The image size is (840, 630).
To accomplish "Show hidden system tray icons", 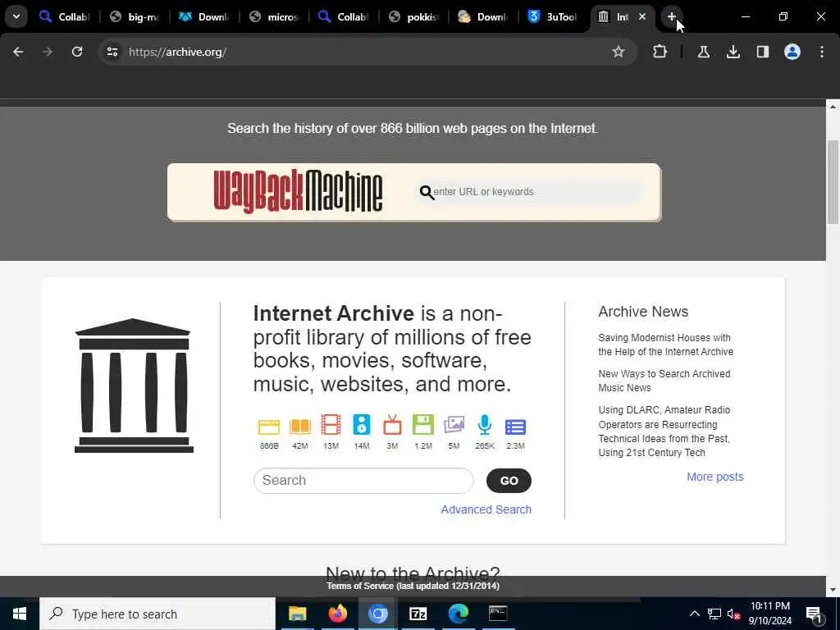I will [694, 614].
